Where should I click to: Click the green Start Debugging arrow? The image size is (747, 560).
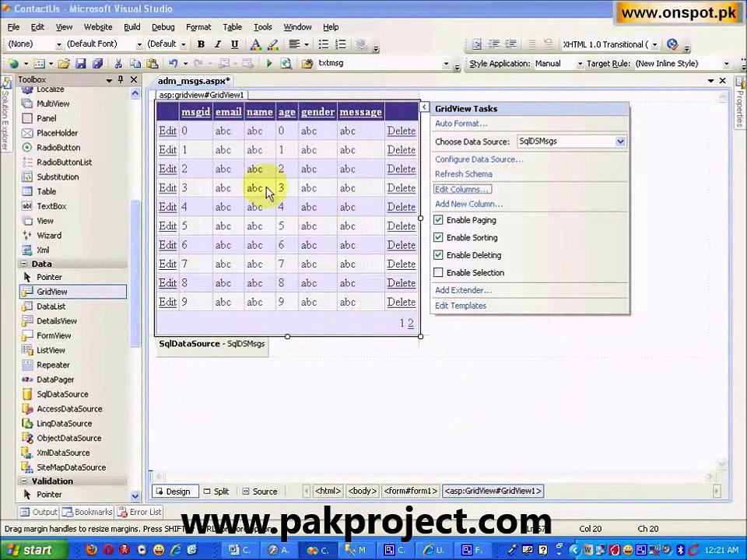(269, 63)
